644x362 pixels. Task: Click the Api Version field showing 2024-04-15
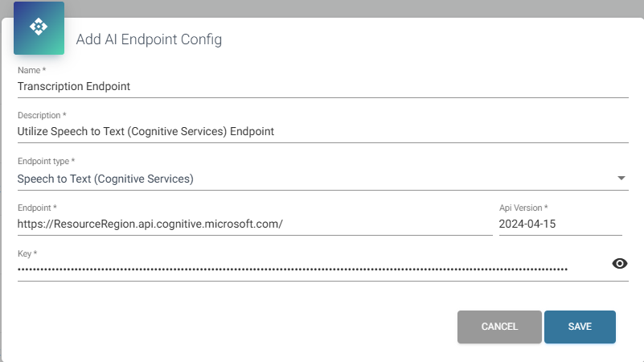pyautogui.click(x=560, y=224)
